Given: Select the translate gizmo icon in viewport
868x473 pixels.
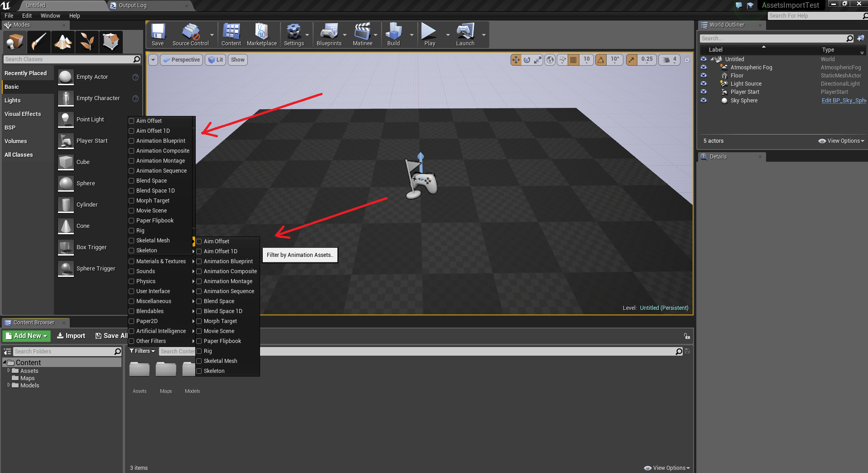Looking at the screenshot, I should click(516, 60).
